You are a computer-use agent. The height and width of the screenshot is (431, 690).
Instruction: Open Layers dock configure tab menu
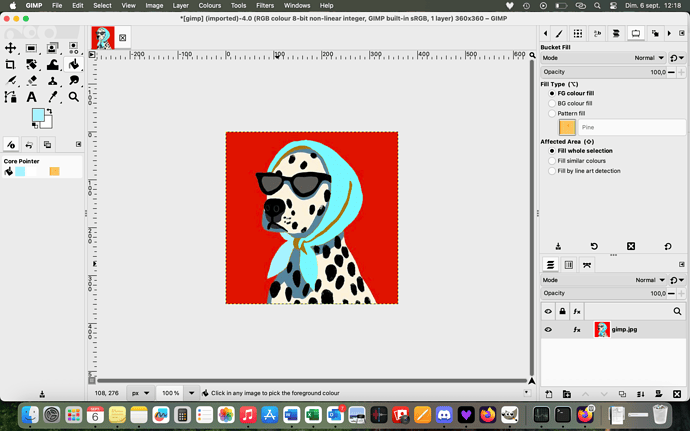(682, 265)
